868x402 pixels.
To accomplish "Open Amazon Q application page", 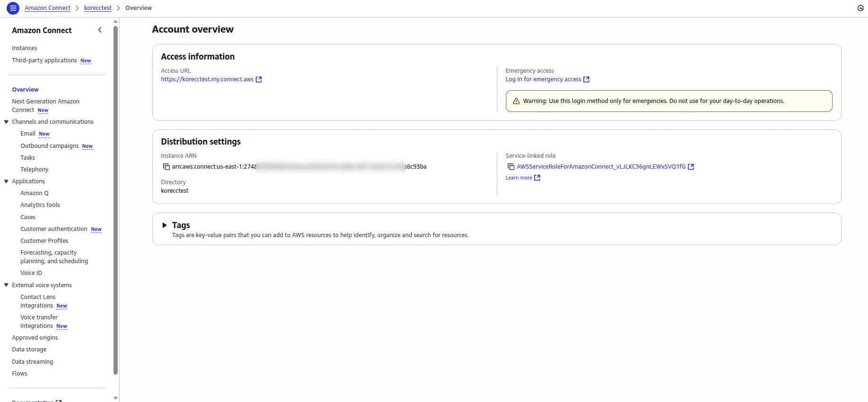I will (35, 193).
